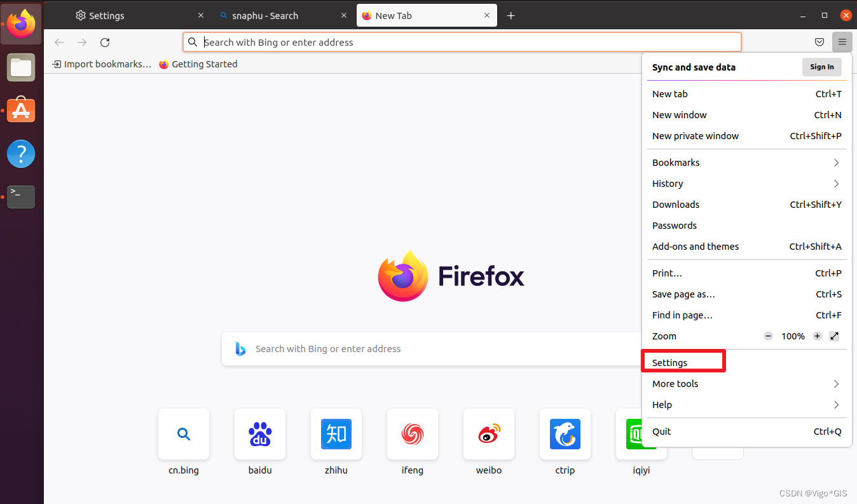Open Getting Started bookmark
Screen dimensions: 857x504
click(x=198, y=64)
